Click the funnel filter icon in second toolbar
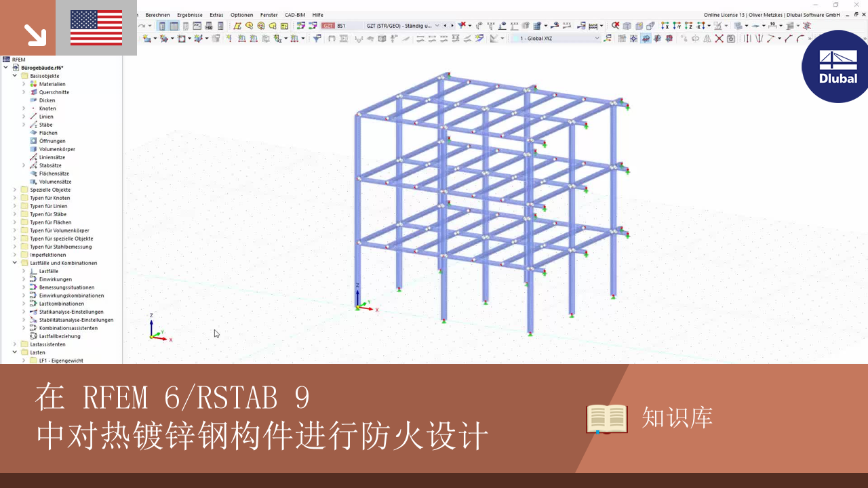 (317, 39)
